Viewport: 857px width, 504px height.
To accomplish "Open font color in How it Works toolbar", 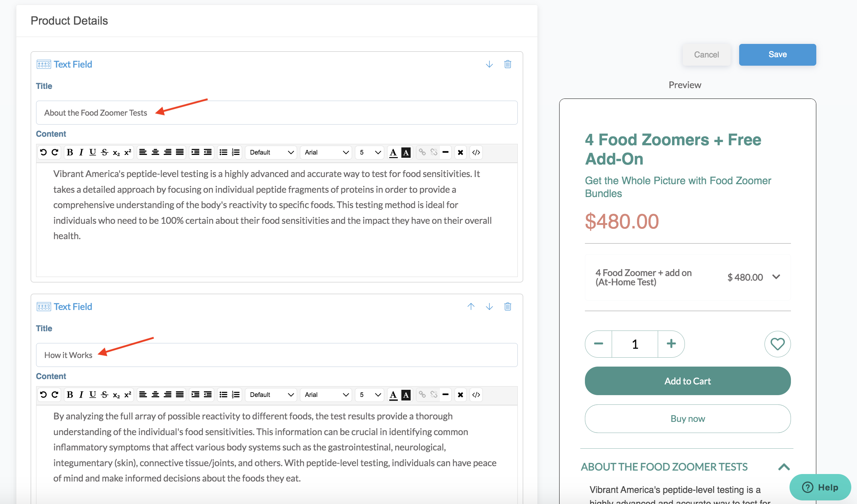I will pyautogui.click(x=393, y=395).
